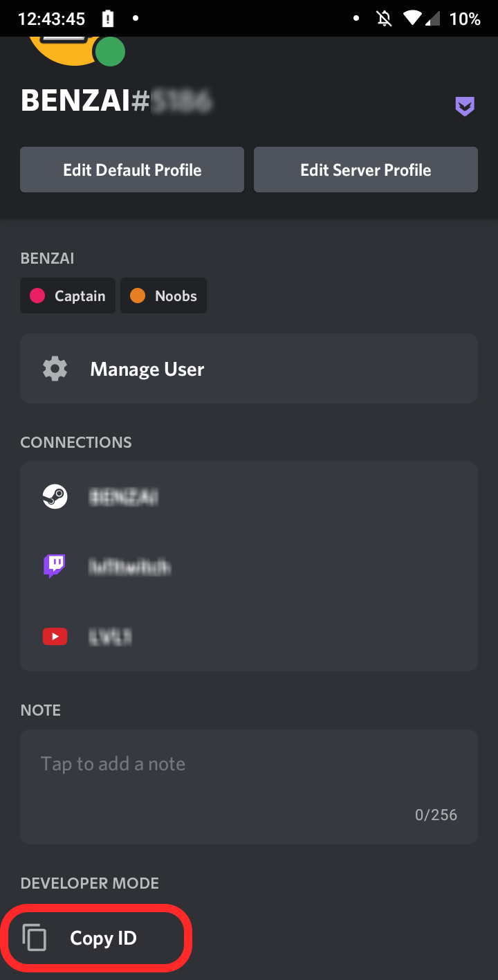Viewport: 498px width, 980px height.
Task: Tap the green online status indicator
Action: point(109,51)
